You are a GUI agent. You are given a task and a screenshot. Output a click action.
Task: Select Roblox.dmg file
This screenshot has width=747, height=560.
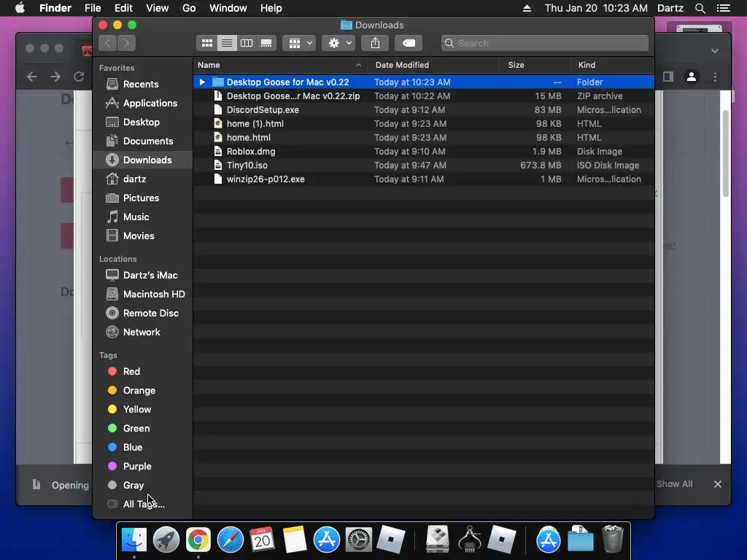pos(424,151)
